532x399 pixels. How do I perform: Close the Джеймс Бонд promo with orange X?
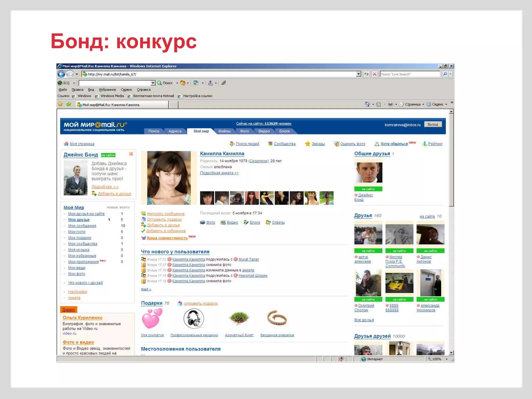pyautogui.click(x=131, y=154)
